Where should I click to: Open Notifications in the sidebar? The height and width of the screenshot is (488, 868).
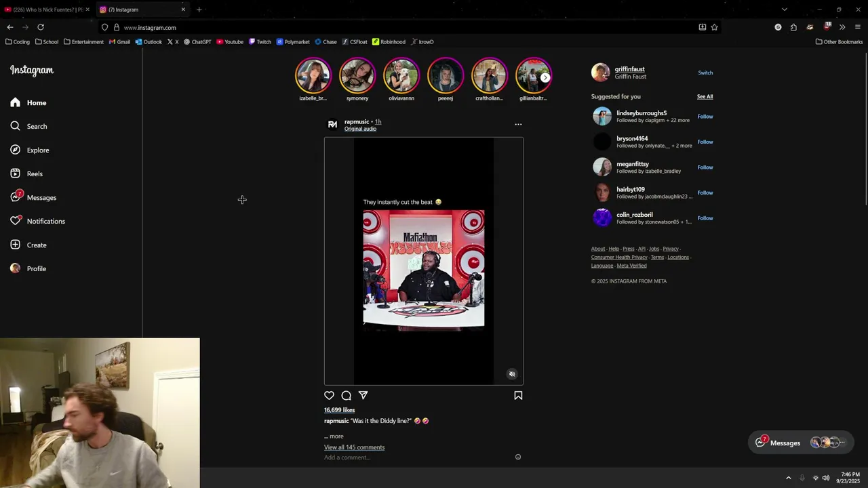pyautogui.click(x=37, y=221)
